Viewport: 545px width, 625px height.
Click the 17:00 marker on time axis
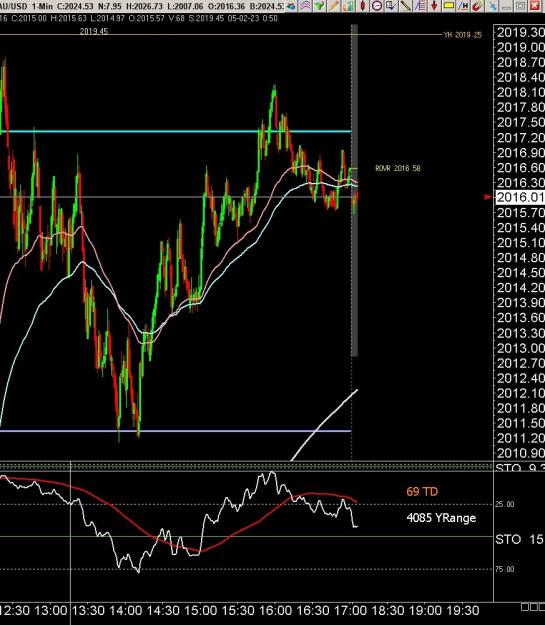click(x=351, y=611)
